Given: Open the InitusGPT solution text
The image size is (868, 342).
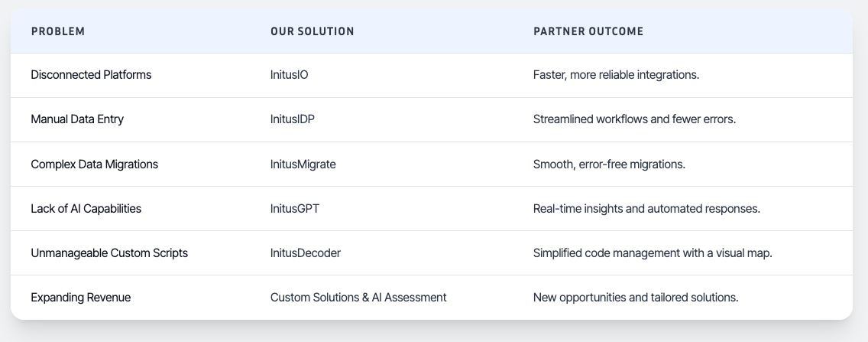Looking at the screenshot, I should coord(294,208).
